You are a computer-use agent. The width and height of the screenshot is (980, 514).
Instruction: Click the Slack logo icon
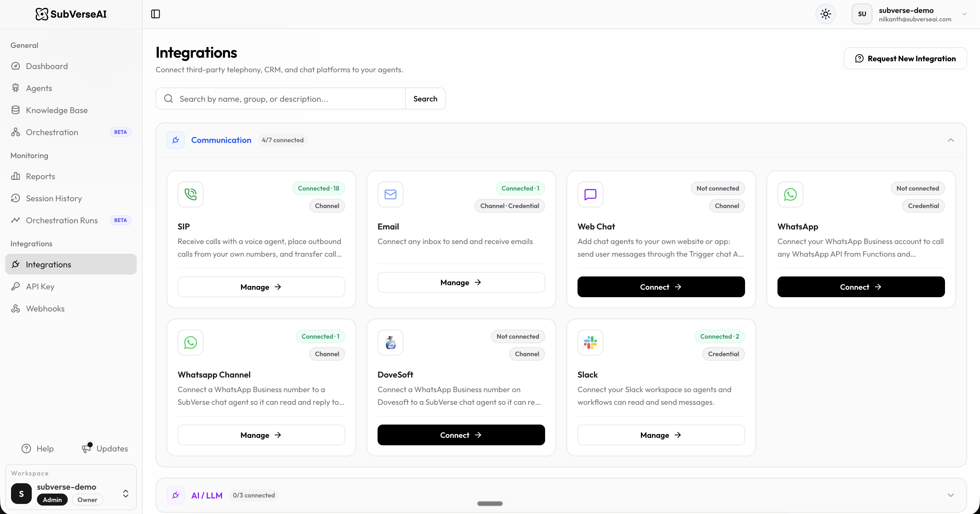[590, 343]
